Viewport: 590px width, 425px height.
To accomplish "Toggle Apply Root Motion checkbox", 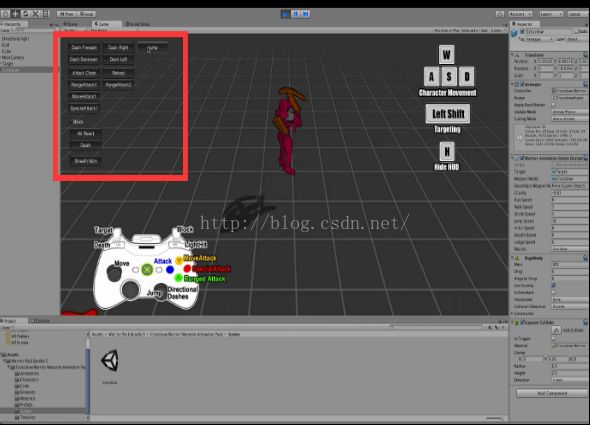I will [554, 105].
